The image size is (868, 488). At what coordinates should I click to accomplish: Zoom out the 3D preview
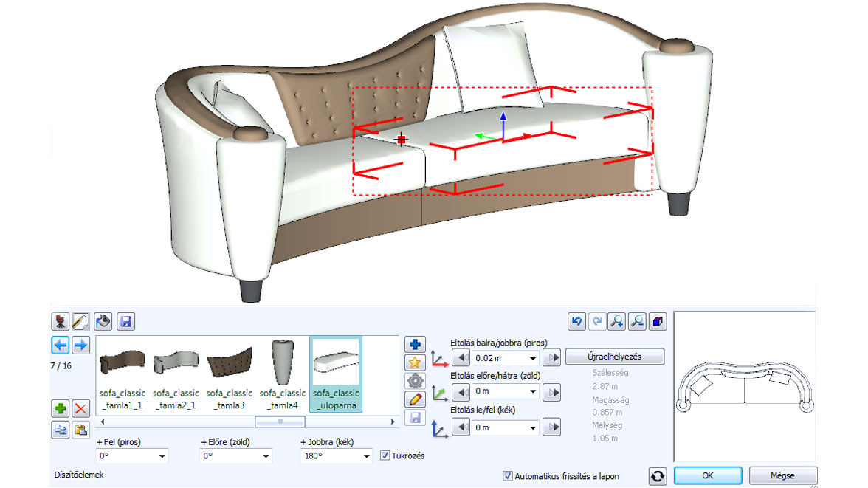[x=637, y=321]
